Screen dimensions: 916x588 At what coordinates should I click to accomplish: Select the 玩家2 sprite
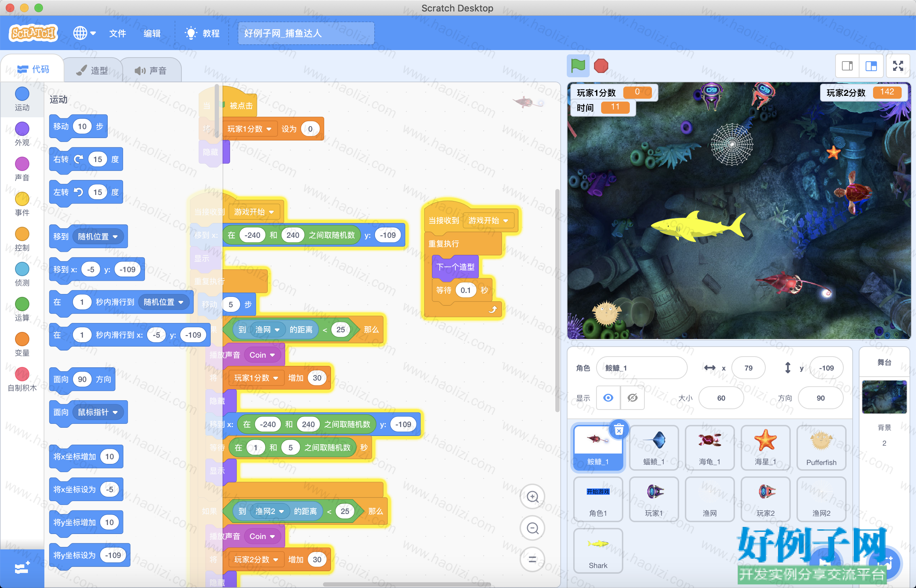[x=765, y=499]
